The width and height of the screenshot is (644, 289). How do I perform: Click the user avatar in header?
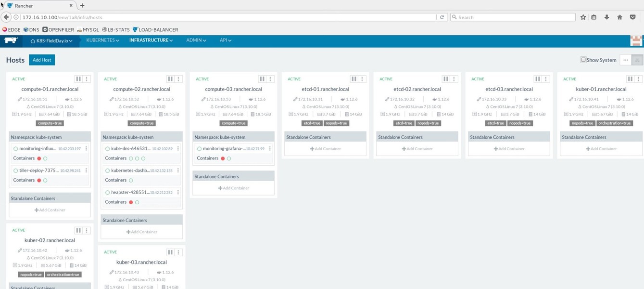pos(636,41)
